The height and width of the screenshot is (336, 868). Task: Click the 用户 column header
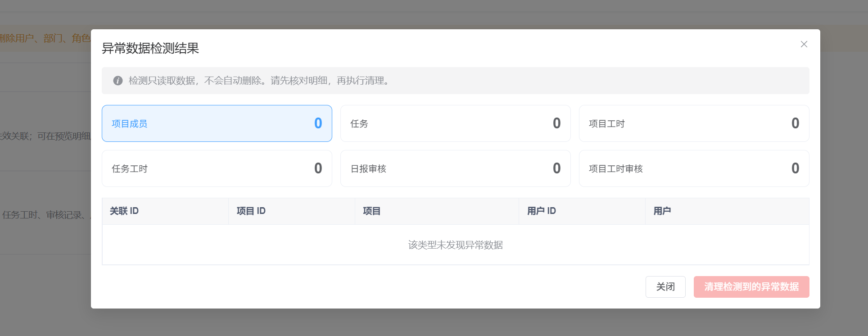[727, 211]
